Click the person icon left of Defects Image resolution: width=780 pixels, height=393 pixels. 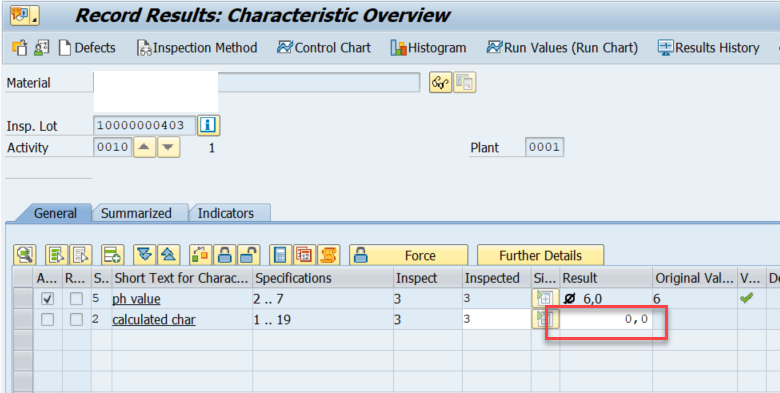42,48
